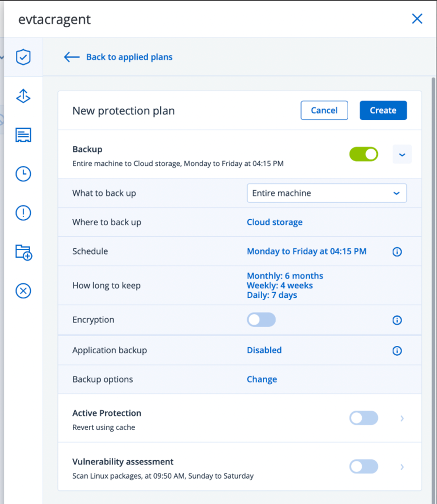This screenshot has height=504, width=437.
Task: Click the info icon next to Encryption
Action: tap(397, 320)
